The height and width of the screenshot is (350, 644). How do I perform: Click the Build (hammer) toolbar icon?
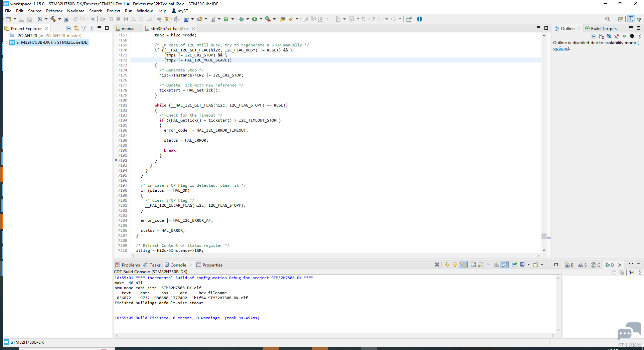click(x=53, y=19)
